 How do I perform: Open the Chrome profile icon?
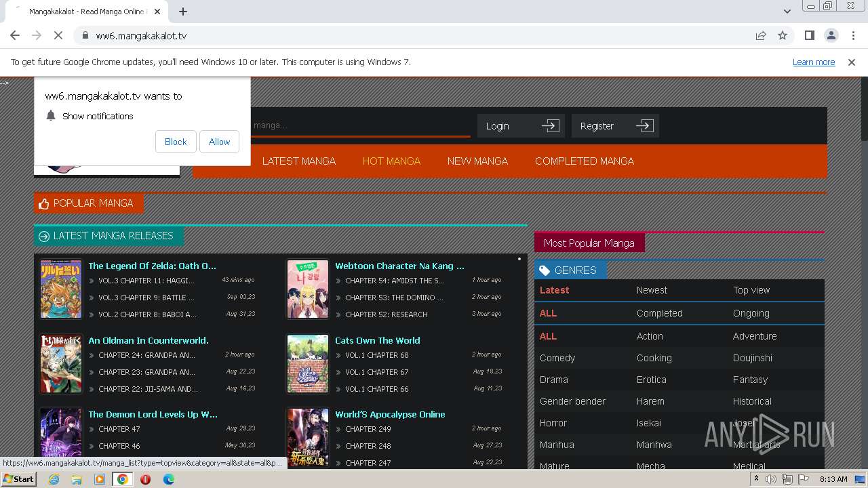click(831, 35)
